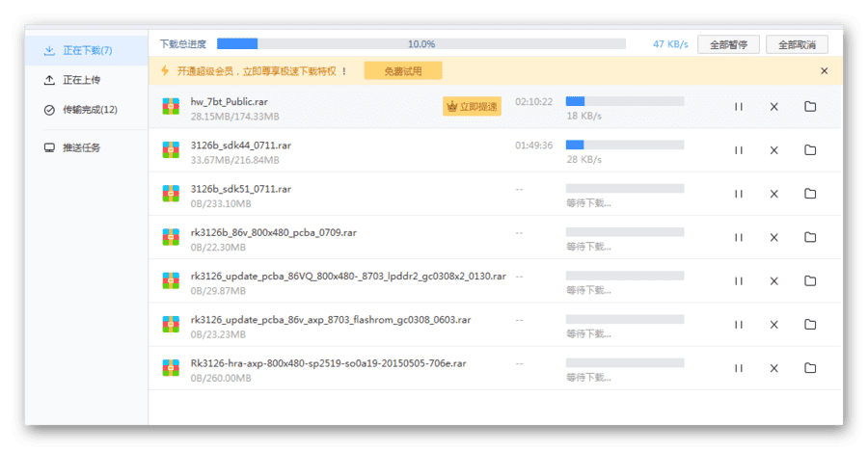Click rar icon of rk3126b_86v_800x480_pcba_0709.rar

pos(171,237)
